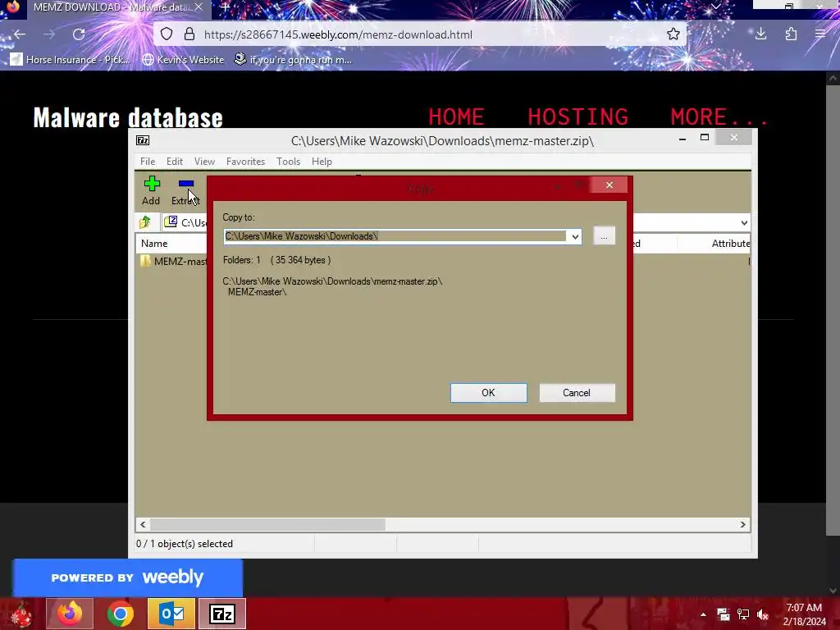Open the 7-Zip File menu

(x=148, y=162)
